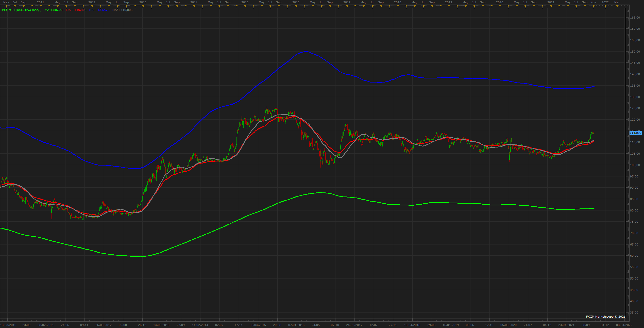Click the 16.01.2019 date axis label

tap(451, 325)
